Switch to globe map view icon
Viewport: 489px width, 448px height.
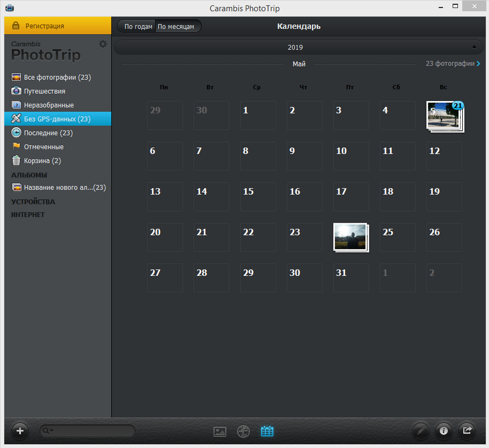coord(243,432)
